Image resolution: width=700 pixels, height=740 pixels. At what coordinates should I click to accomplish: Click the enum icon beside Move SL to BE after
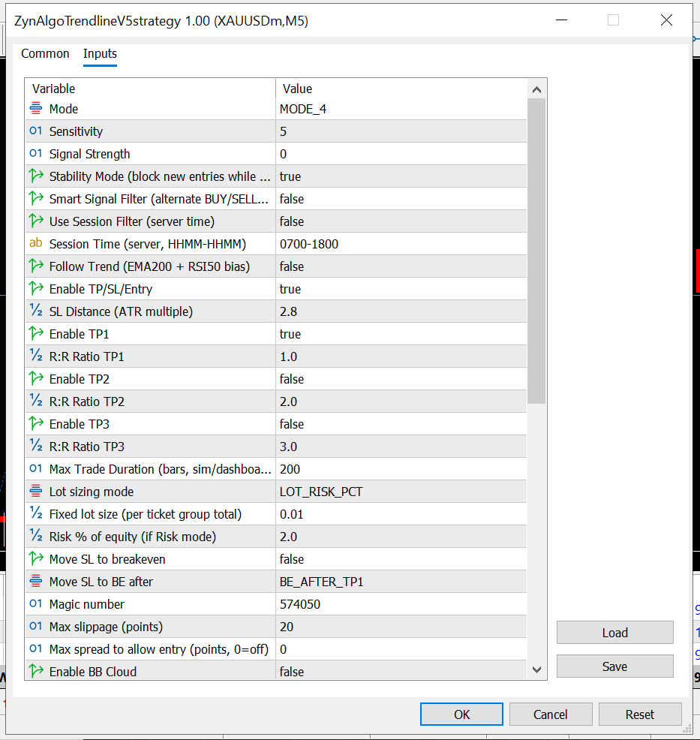[x=36, y=581]
